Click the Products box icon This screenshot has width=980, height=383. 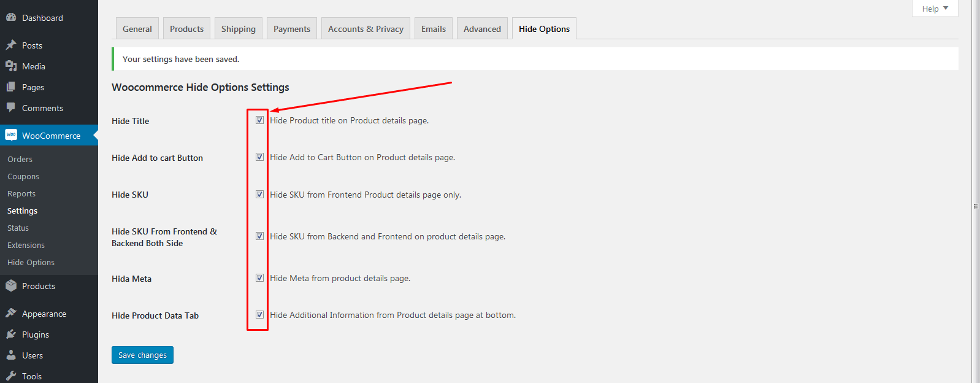point(11,285)
